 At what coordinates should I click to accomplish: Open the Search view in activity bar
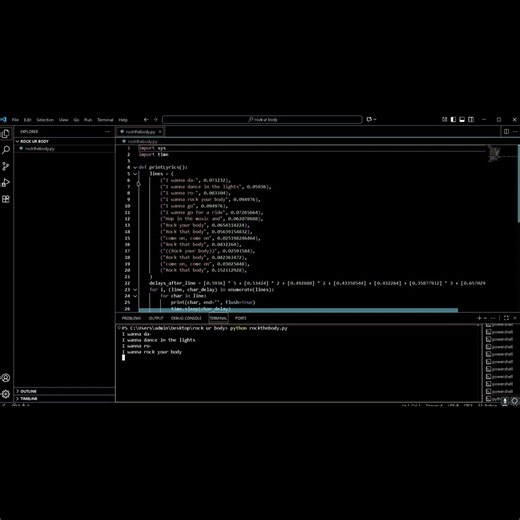[x=6, y=150]
